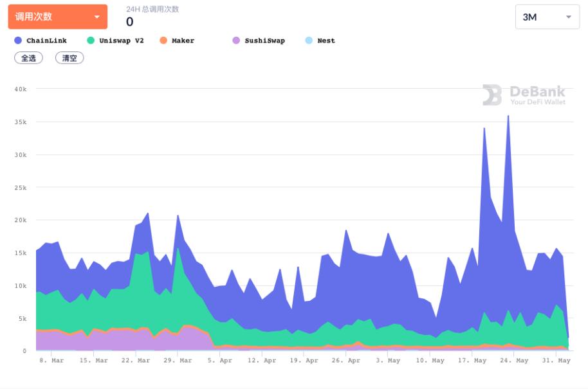
Task: Click the Uniswap V2 green legend dot
Action: coord(91,41)
